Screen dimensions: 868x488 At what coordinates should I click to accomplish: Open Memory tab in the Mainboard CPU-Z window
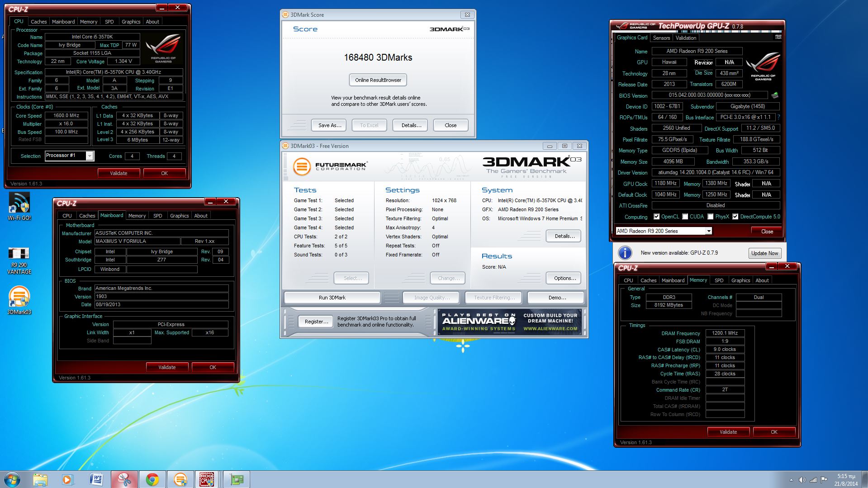[137, 216]
